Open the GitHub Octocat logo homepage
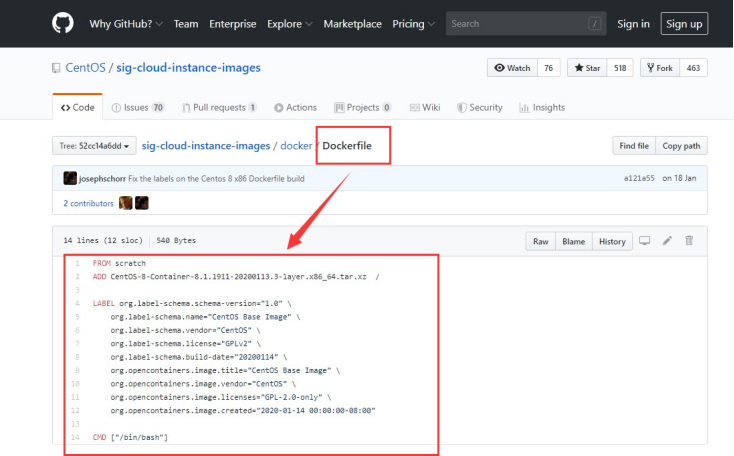 [x=63, y=23]
